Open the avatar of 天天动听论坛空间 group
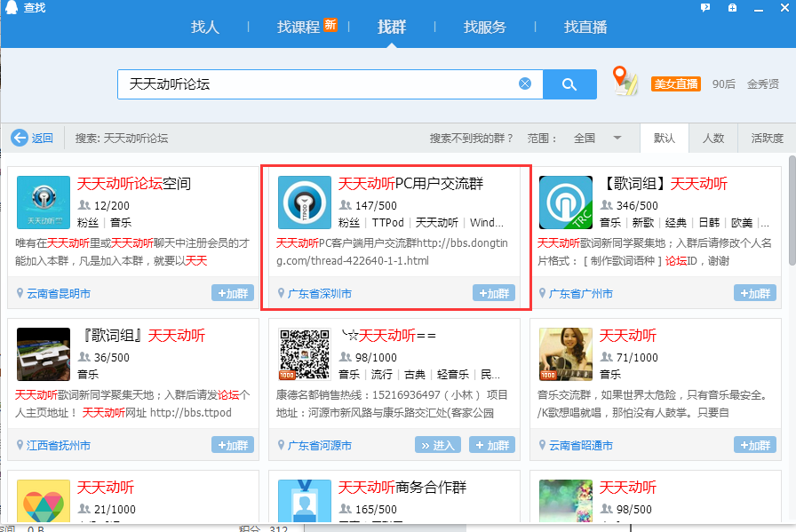Viewport: 796px width, 532px height. [x=44, y=202]
